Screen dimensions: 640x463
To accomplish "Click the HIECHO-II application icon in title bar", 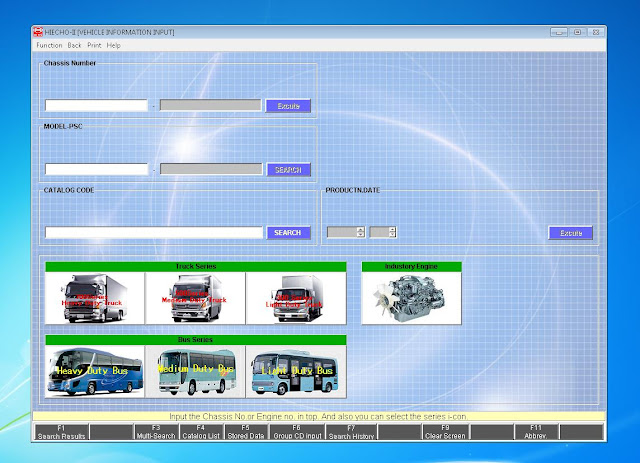I will (x=38, y=32).
